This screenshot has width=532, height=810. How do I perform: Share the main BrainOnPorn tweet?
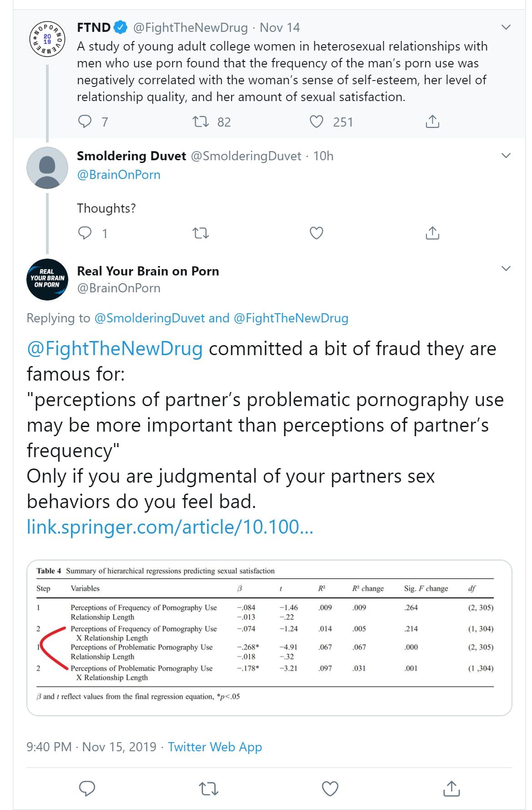pyautogui.click(x=451, y=788)
